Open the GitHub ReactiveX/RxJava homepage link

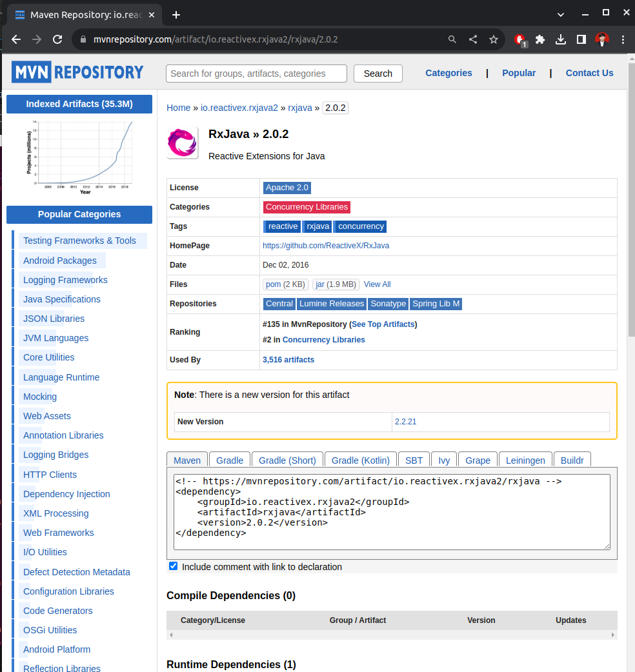[326, 246]
